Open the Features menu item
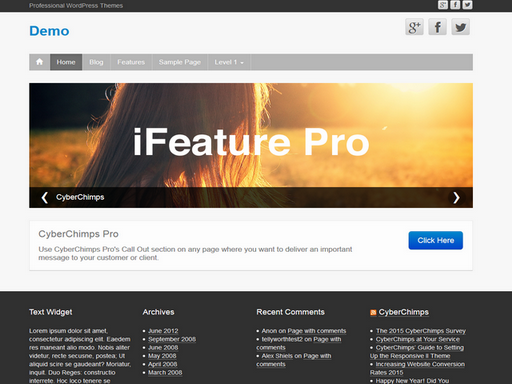Viewport: 512px width, 384px height. coord(131,62)
